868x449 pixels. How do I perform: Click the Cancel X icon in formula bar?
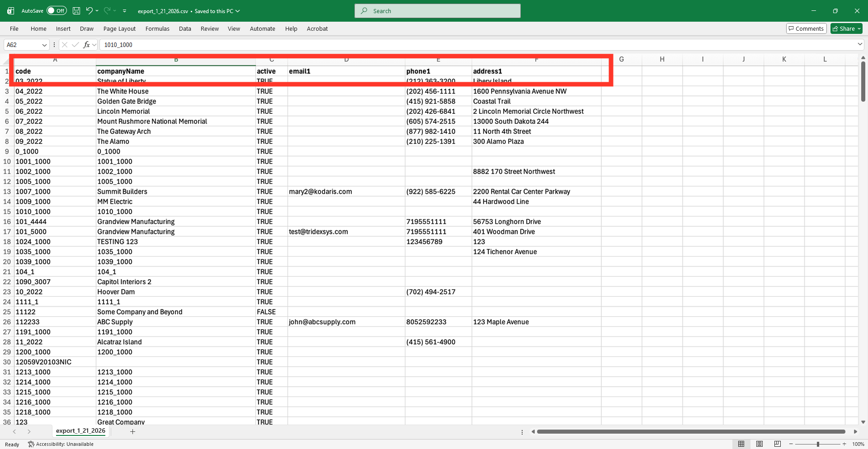(x=65, y=45)
